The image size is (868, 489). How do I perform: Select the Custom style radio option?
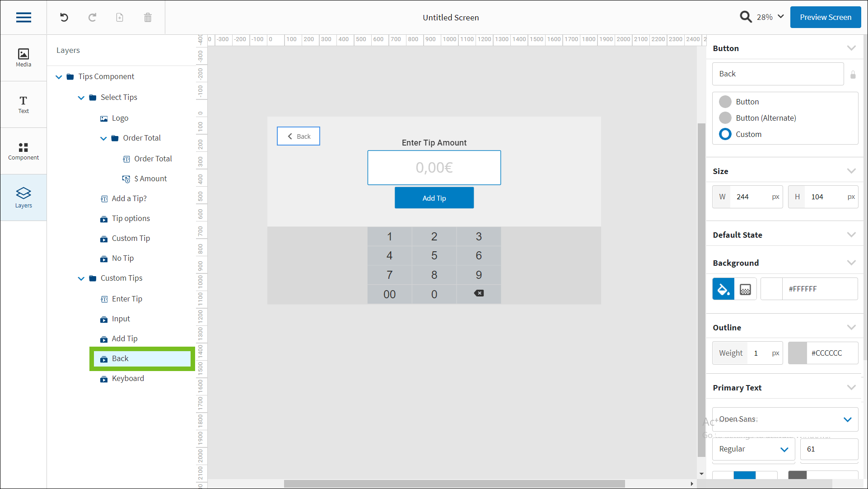tap(725, 134)
